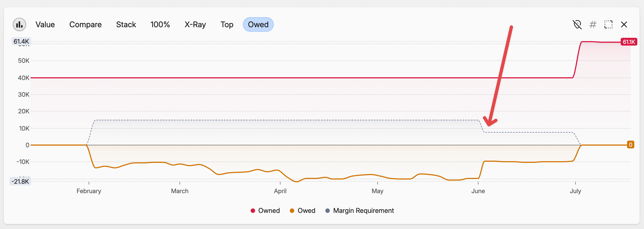644x229 pixels.
Task: Click the active Owed tab
Action: point(258,24)
